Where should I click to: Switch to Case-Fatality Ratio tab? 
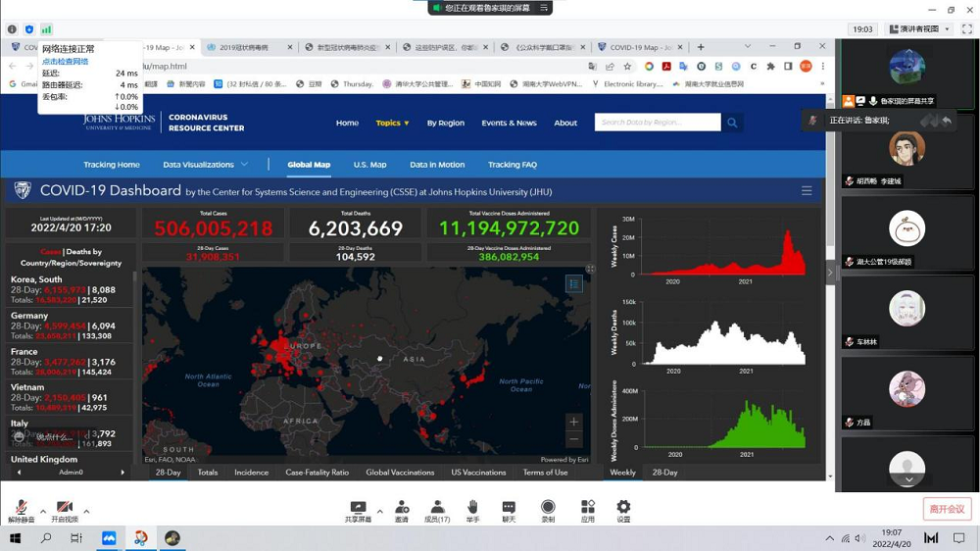[317, 473]
